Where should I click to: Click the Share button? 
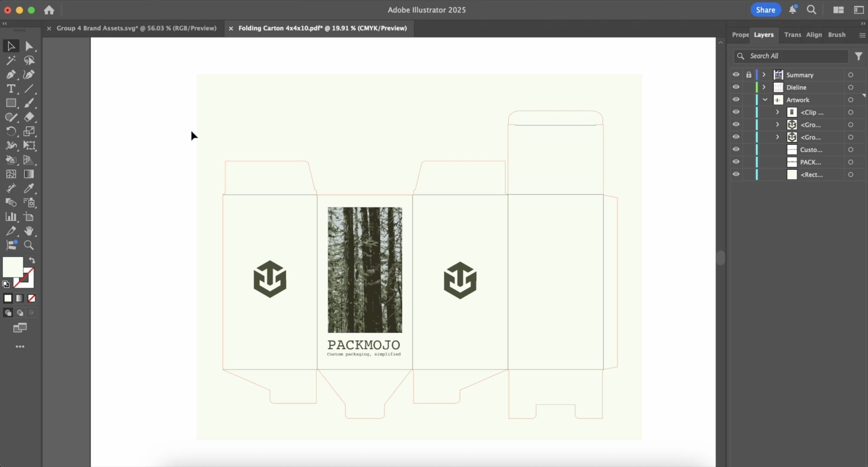pyautogui.click(x=766, y=10)
